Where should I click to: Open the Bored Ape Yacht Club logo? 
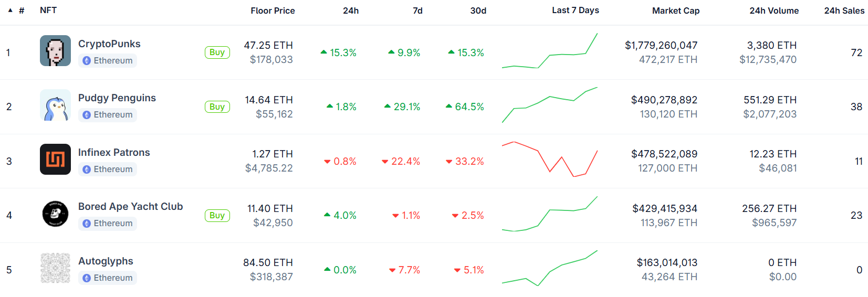click(x=55, y=214)
